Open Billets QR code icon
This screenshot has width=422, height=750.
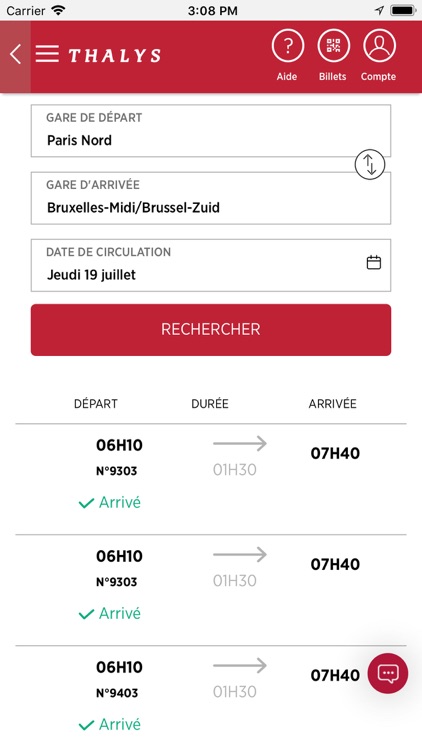point(333,46)
